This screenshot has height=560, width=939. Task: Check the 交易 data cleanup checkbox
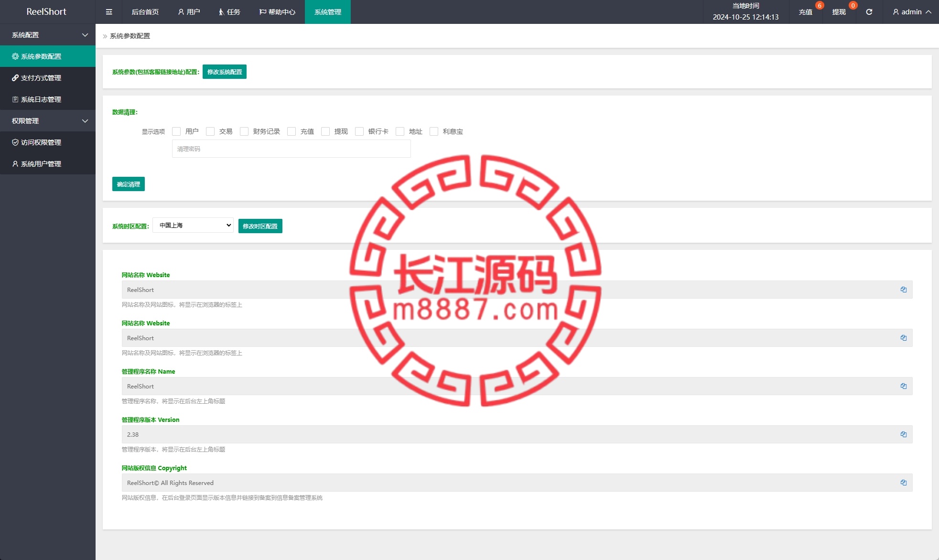210,131
